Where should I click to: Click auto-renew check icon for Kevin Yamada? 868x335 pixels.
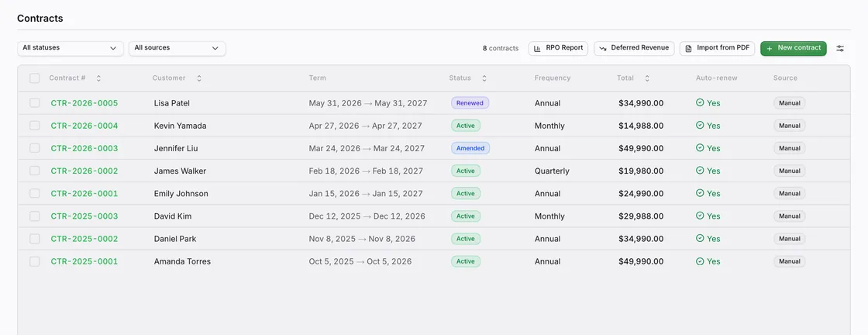(x=700, y=126)
